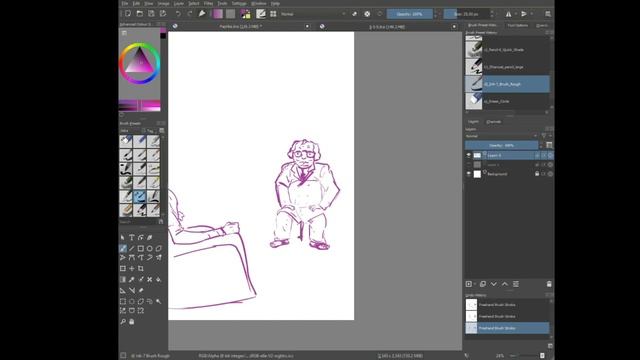Redo action via toolbar arrow

pos(189,14)
